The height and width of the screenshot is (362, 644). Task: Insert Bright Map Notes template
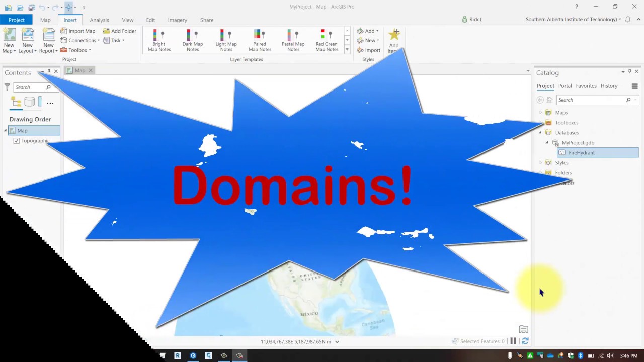click(159, 40)
